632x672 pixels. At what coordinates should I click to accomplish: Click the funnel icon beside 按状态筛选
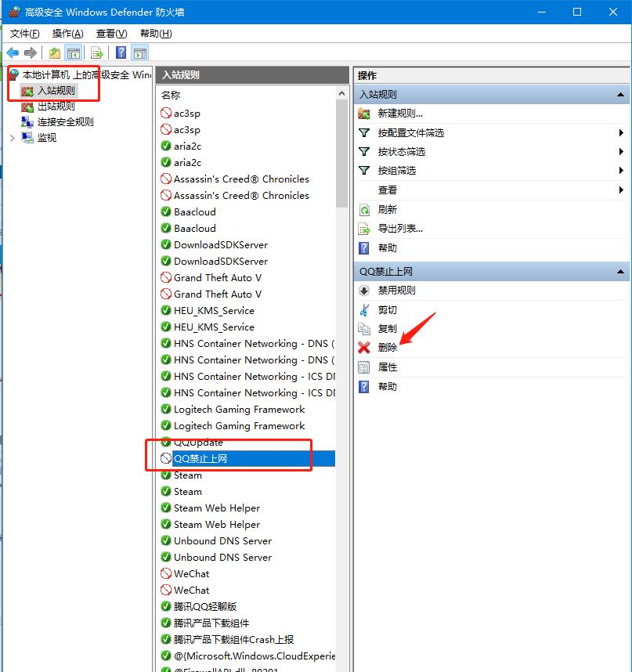(x=364, y=152)
